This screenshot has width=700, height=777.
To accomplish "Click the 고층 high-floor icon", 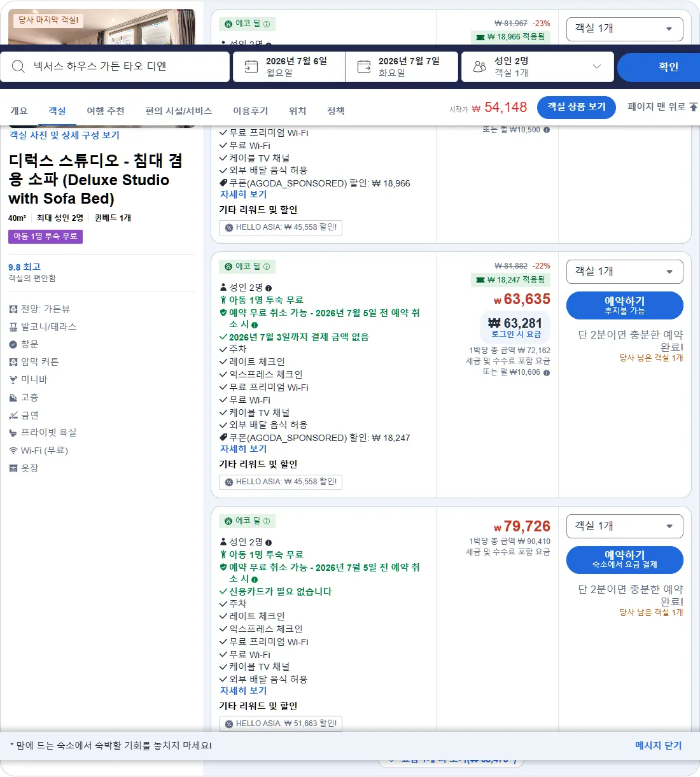I will [13, 397].
